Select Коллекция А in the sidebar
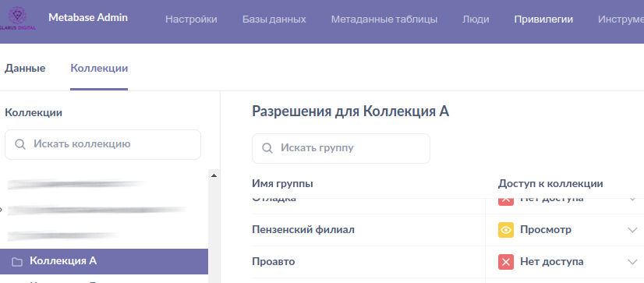The height and width of the screenshot is (283, 644). [x=104, y=261]
